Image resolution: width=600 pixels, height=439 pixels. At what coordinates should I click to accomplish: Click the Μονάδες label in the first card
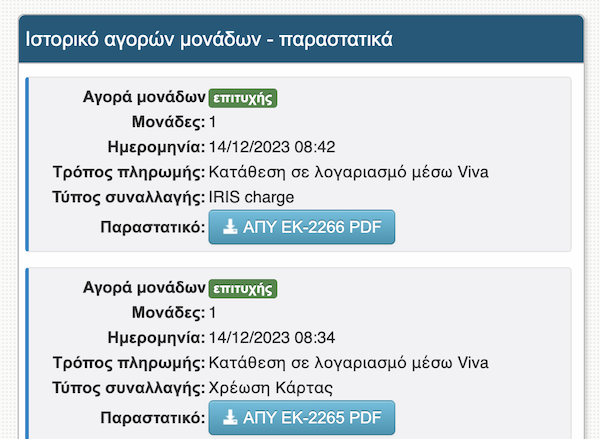[171, 123]
